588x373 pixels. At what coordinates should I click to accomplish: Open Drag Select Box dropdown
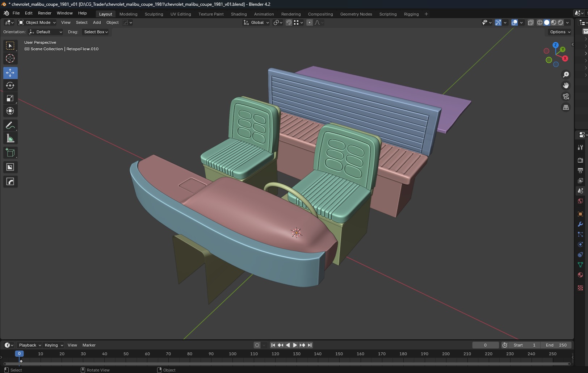(96, 32)
